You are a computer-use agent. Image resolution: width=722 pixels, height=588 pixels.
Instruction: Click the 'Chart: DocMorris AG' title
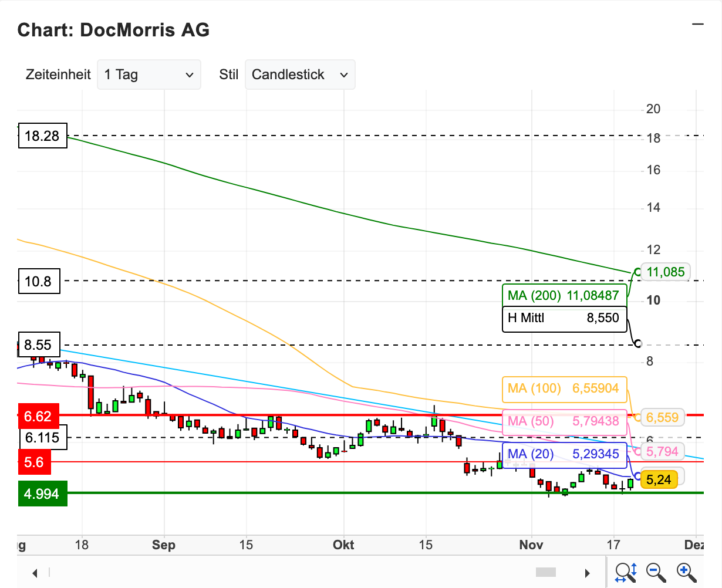113,30
